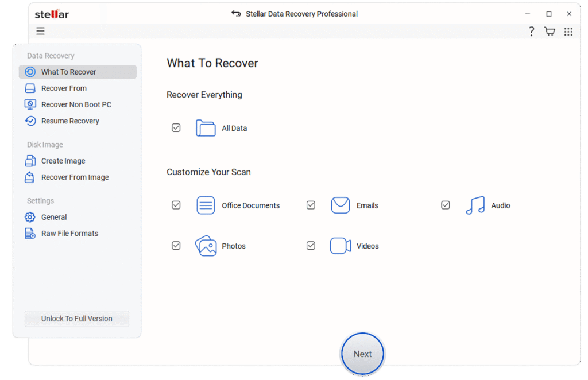Image resolution: width=588 pixels, height=380 pixels.
Task: Select Recover From in sidebar
Action: tap(64, 88)
